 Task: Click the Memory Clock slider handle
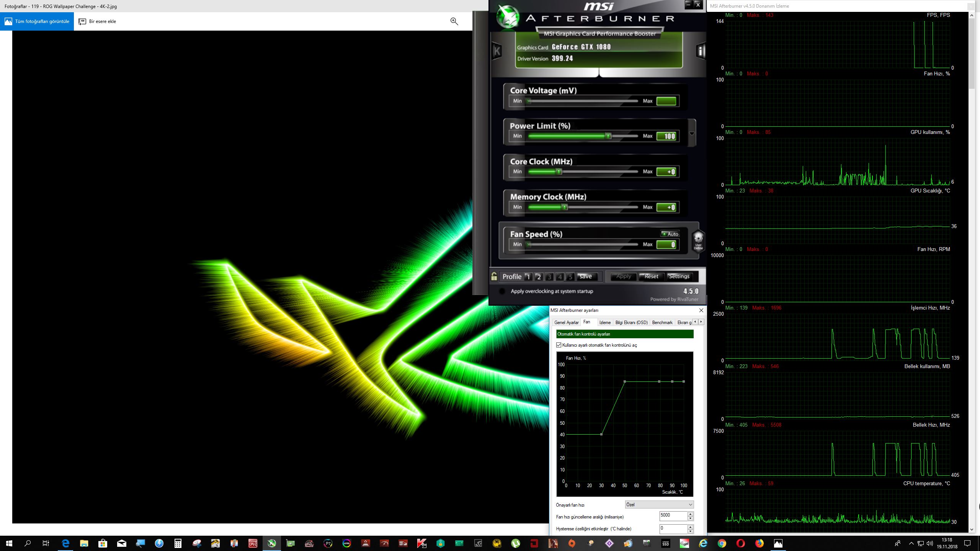tap(564, 207)
